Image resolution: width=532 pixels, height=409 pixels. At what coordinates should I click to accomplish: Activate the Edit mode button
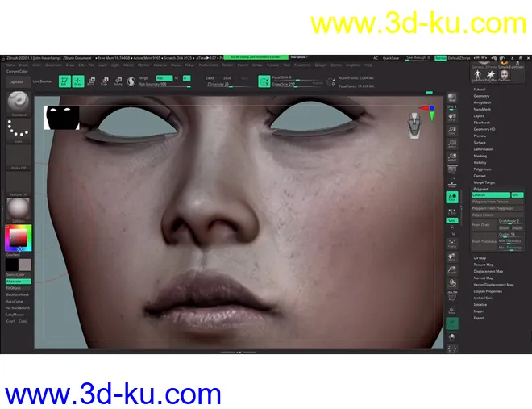tap(64, 81)
